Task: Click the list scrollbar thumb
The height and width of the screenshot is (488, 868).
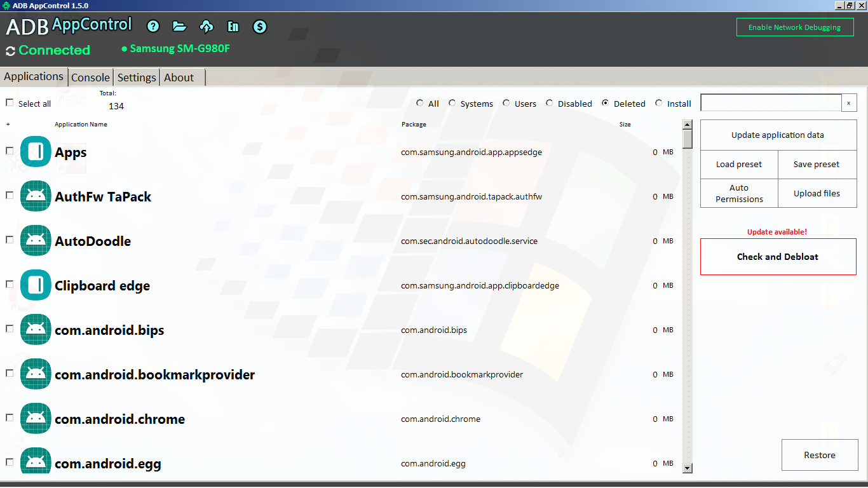Action: (687, 139)
